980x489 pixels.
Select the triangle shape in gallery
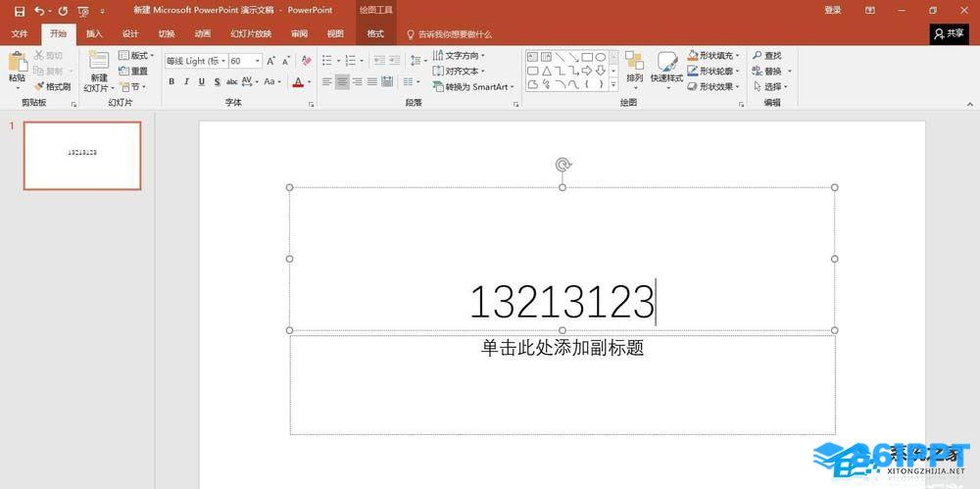coord(546,71)
